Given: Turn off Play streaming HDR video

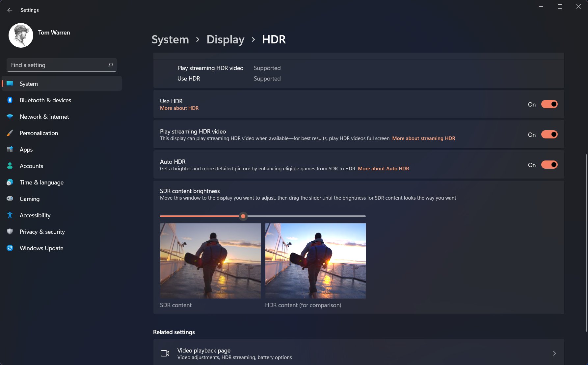Looking at the screenshot, I should click(549, 134).
